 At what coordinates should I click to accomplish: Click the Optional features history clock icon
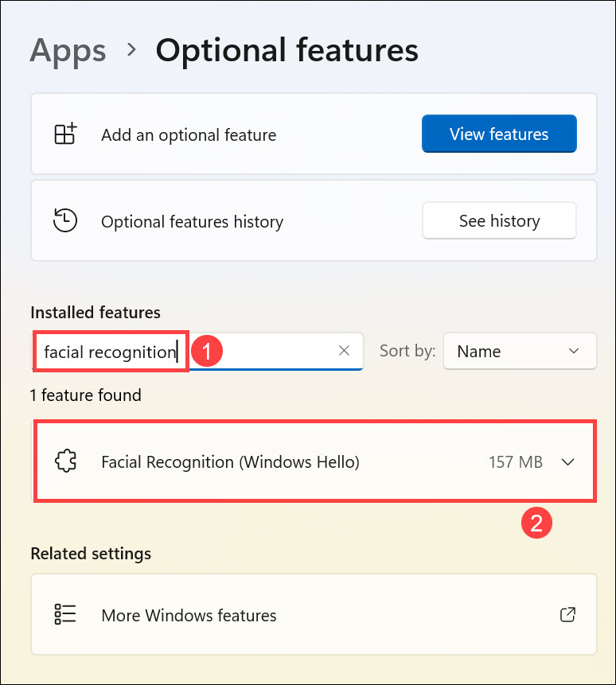[x=65, y=221]
